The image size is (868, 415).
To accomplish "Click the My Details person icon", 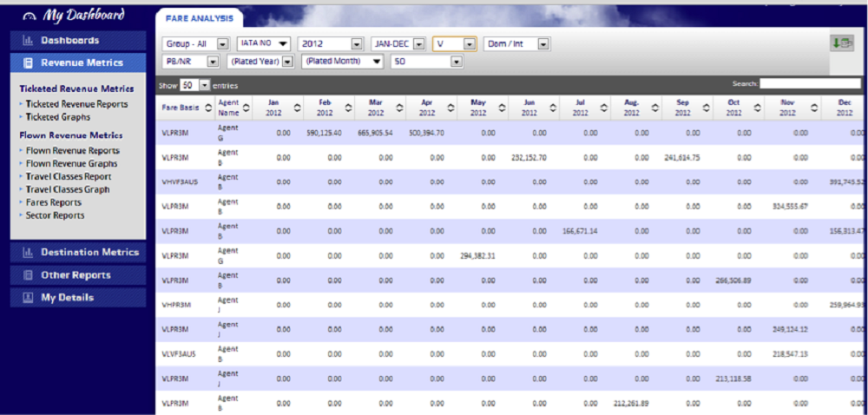I will 28,298.
